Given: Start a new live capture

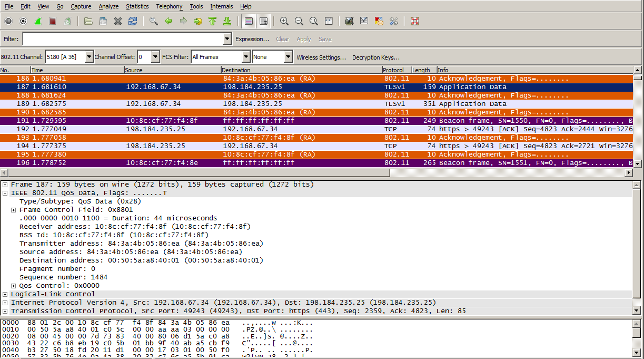Looking at the screenshot, I should [x=38, y=21].
